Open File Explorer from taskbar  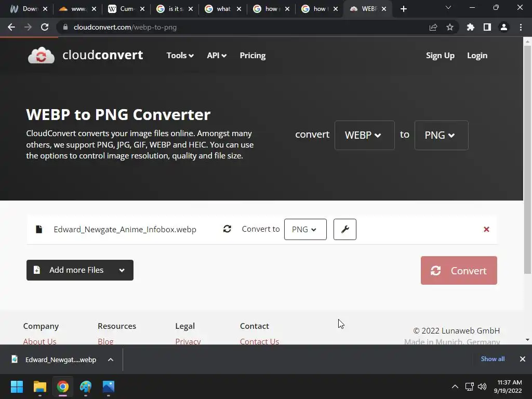pos(39,387)
